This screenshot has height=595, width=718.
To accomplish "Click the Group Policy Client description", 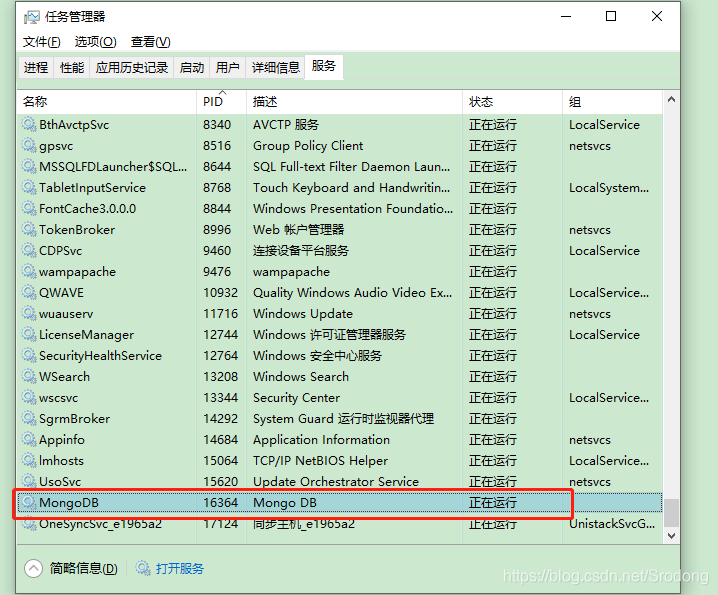I will [308, 146].
